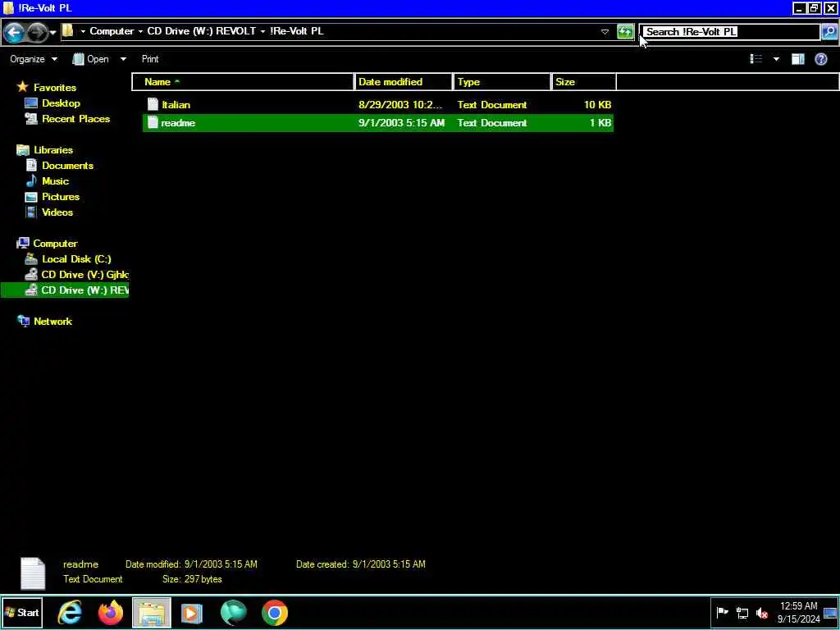Image resolution: width=840 pixels, height=630 pixels.
Task: Sort by the Size column header
Action: pos(584,82)
